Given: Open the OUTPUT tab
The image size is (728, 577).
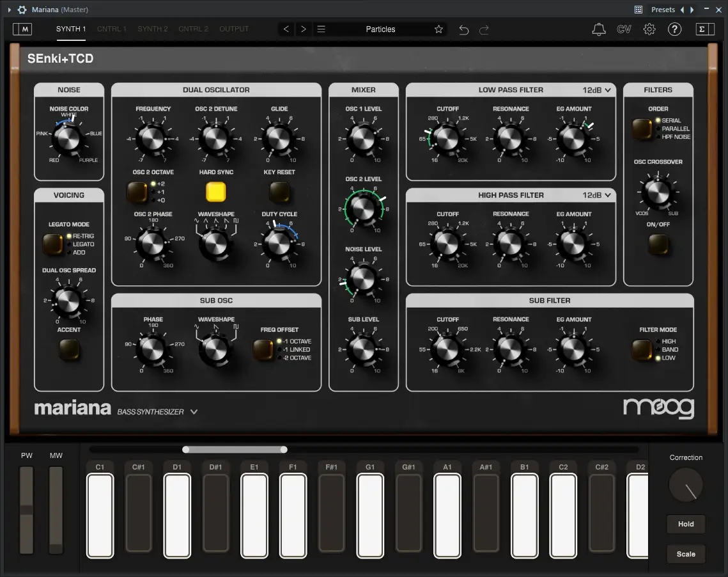Looking at the screenshot, I should [x=234, y=29].
